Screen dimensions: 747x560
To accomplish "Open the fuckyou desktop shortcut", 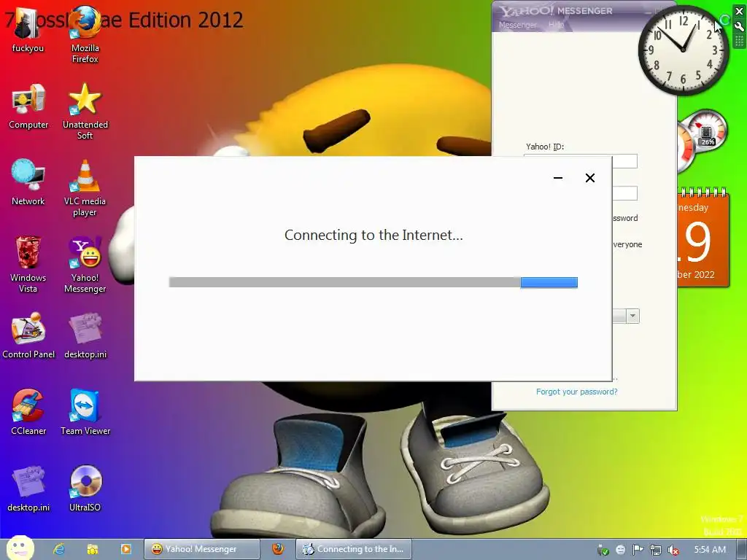I will [27, 30].
